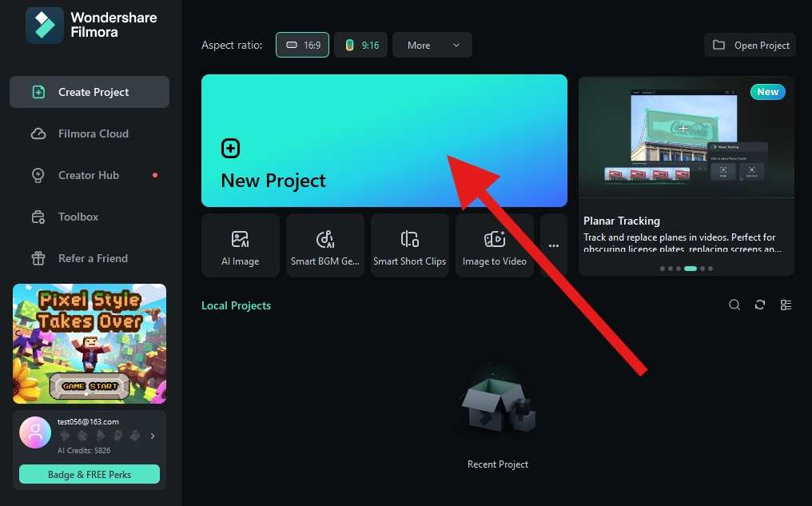Viewport: 812px width, 506px height.
Task: Refresh the local projects list
Action: point(760,305)
